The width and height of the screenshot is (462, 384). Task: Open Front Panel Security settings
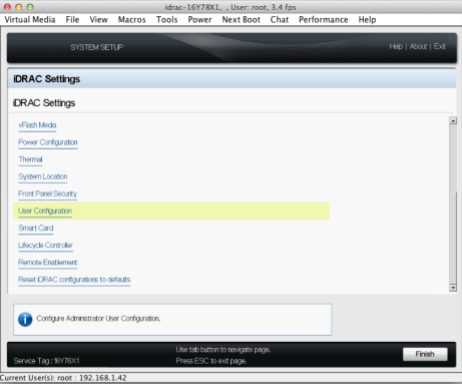48,194
